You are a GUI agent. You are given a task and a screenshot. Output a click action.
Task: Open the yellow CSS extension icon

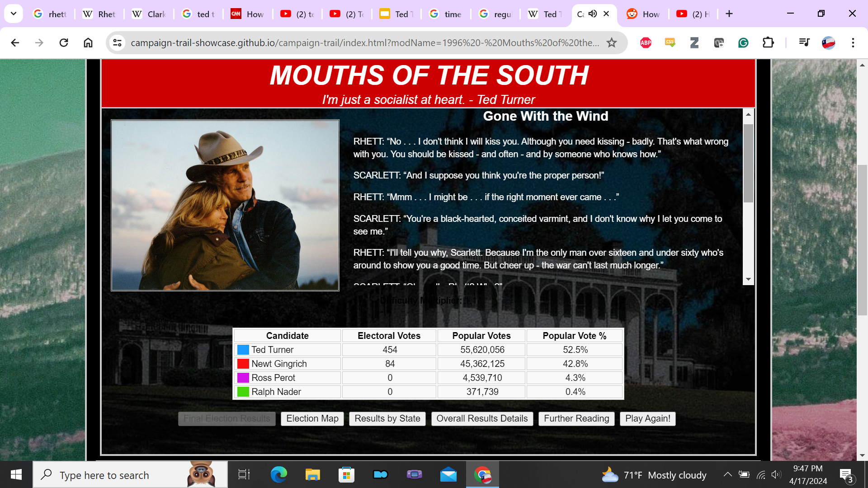click(x=670, y=43)
